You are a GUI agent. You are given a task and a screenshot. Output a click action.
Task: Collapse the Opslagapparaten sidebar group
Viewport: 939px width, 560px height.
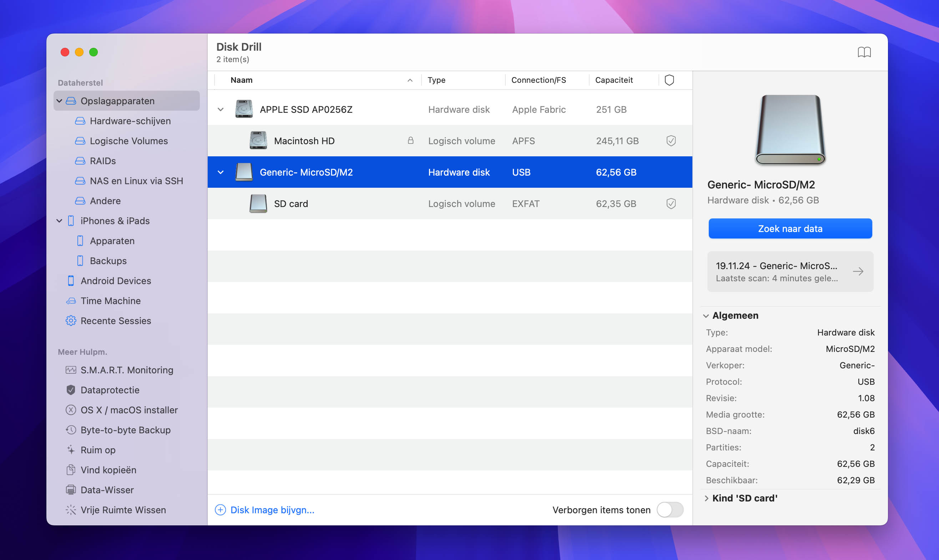click(x=59, y=101)
